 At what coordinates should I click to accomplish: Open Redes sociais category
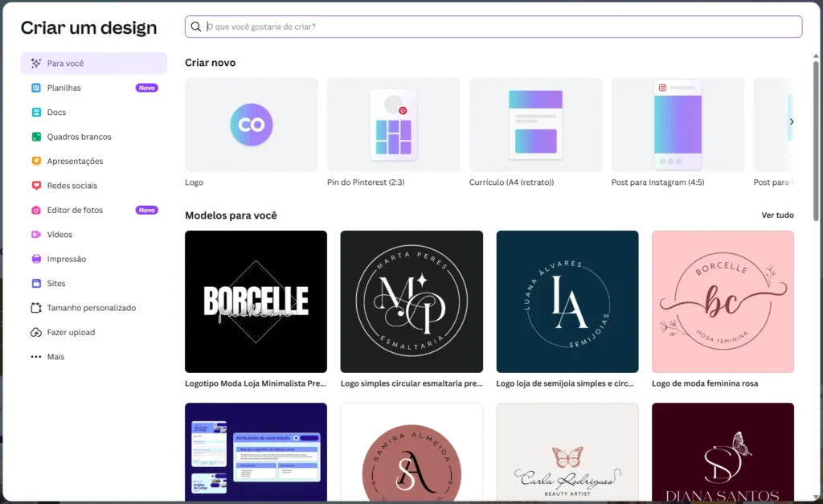[72, 186]
